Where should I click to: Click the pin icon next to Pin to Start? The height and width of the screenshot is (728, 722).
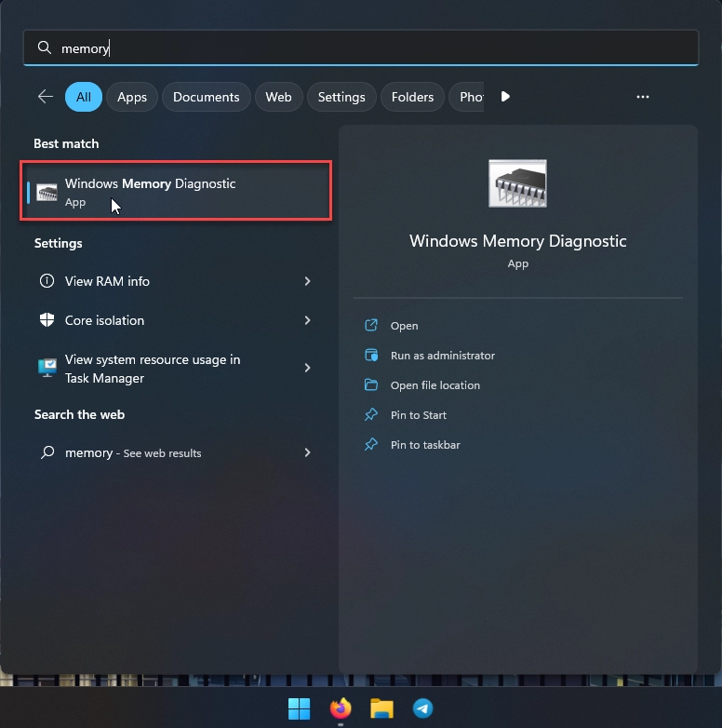click(371, 414)
